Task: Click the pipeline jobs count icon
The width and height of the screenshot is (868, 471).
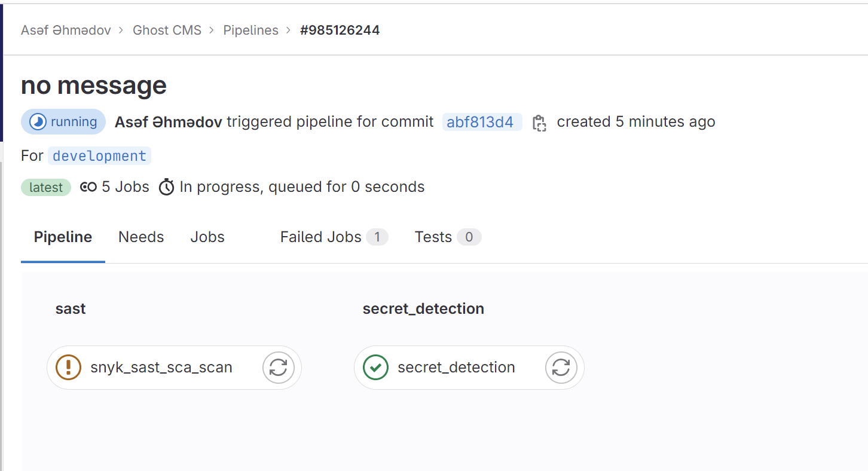Action: click(88, 187)
